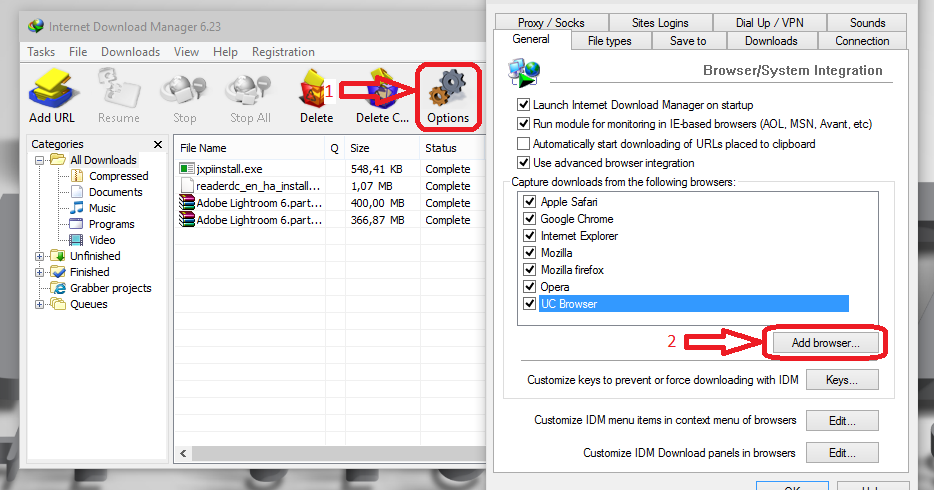Open the Tasks menu

41,52
